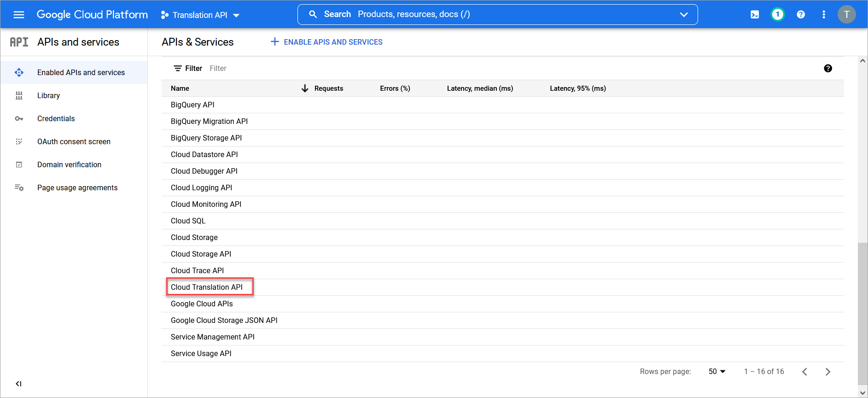Open OAuth consent screen
The height and width of the screenshot is (398, 868).
coord(74,141)
